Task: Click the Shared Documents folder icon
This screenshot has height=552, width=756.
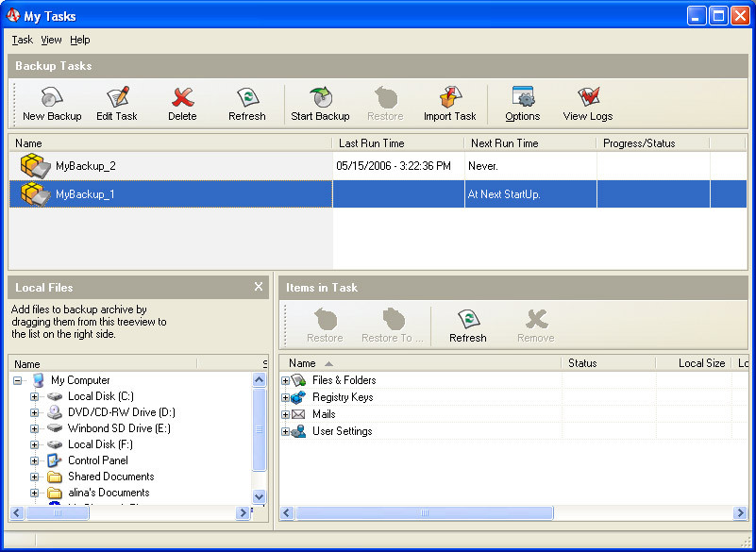Action: tap(55, 477)
